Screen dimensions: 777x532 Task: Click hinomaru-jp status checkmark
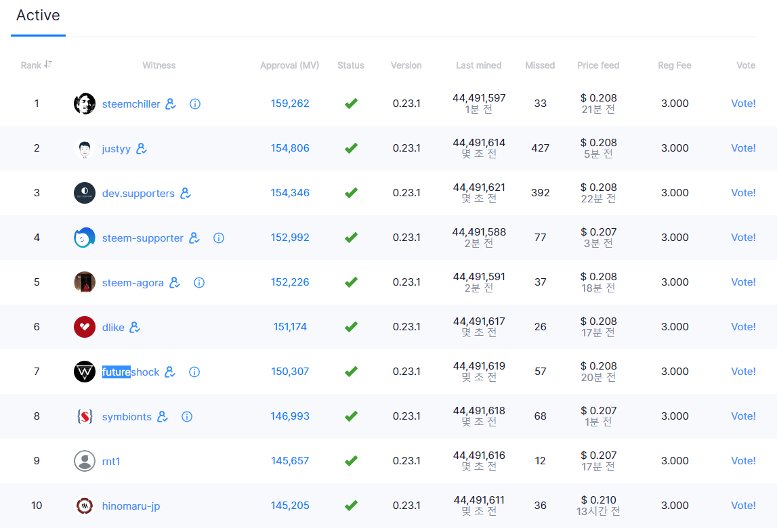tap(352, 505)
